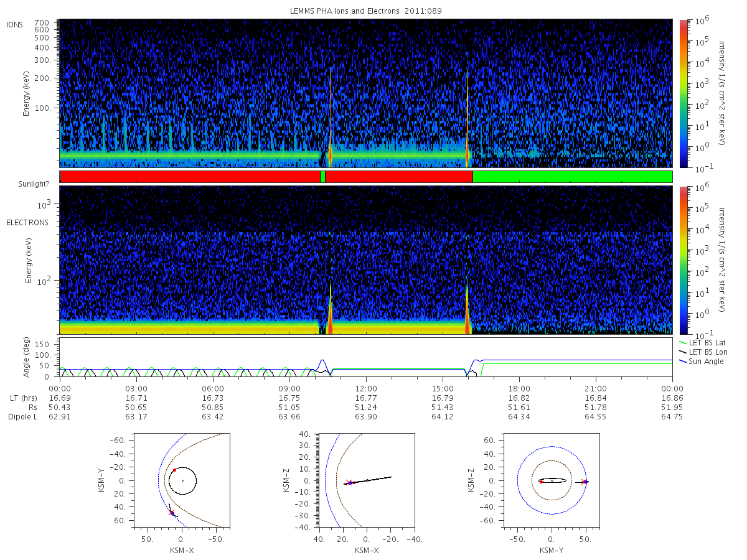Click the small green segment in Sunlight bar

click(322, 177)
